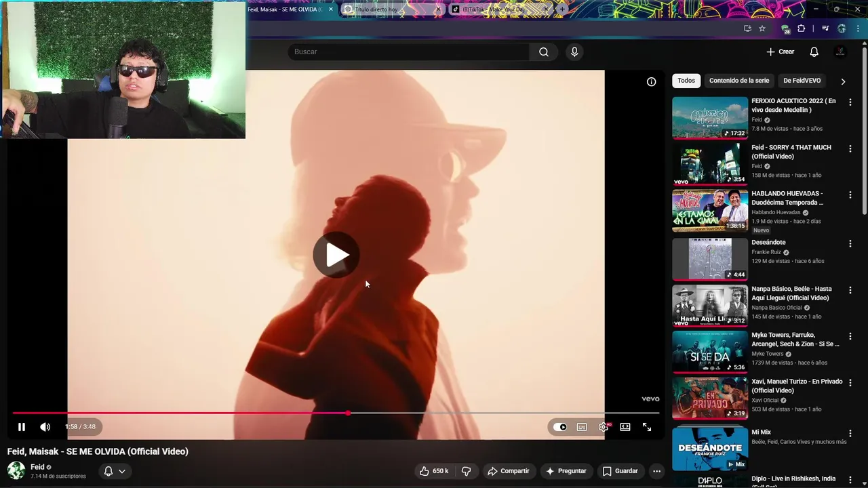Close the Feid SE ME OLVIDA tab
This screenshot has height=488, width=868.
331,9
